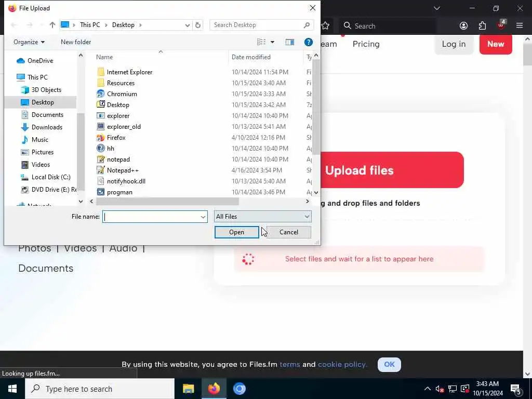Open File Explorer from the taskbar

click(x=188, y=389)
